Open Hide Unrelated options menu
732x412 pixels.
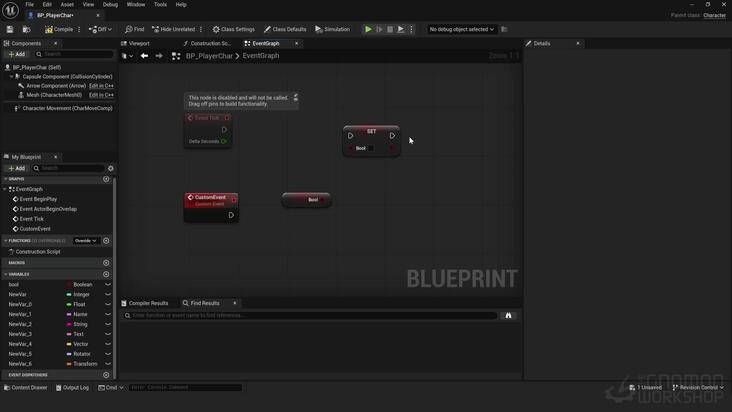(x=201, y=29)
